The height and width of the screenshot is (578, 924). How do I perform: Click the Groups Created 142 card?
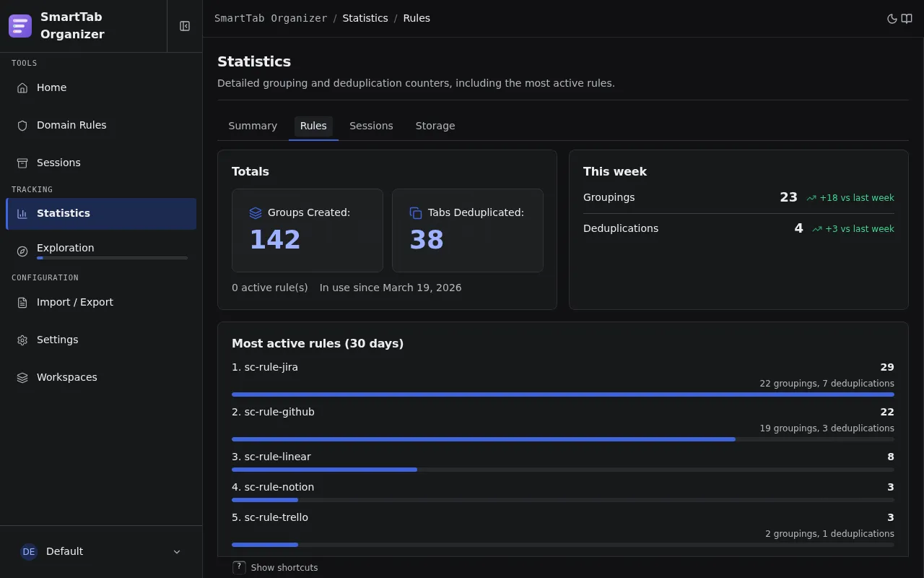click(308, 230)
